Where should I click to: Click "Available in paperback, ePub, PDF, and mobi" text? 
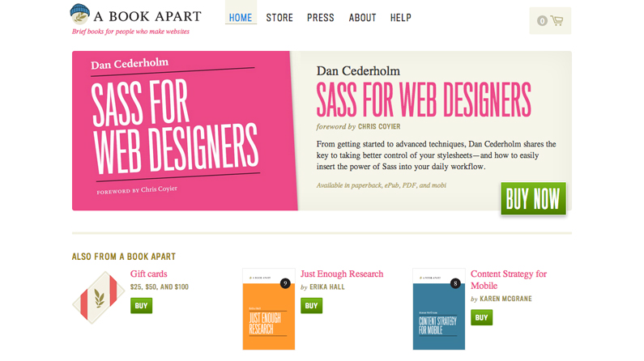[x=382, y=185]
